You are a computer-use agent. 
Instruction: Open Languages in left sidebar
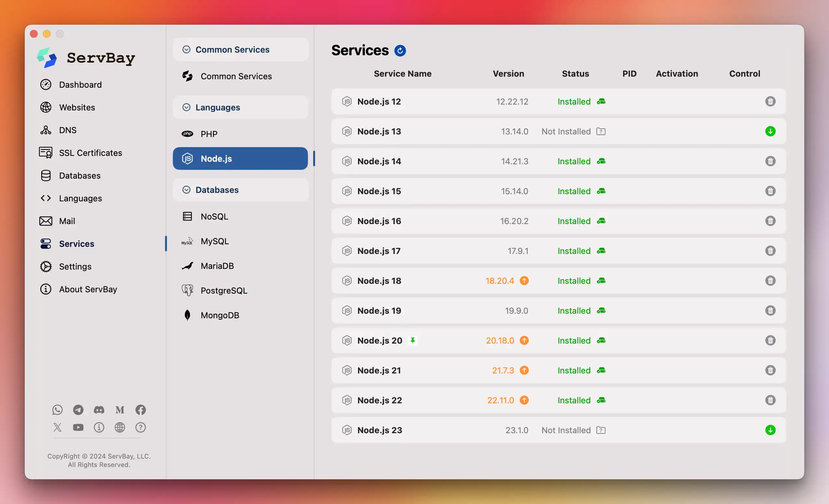[71, 198]
